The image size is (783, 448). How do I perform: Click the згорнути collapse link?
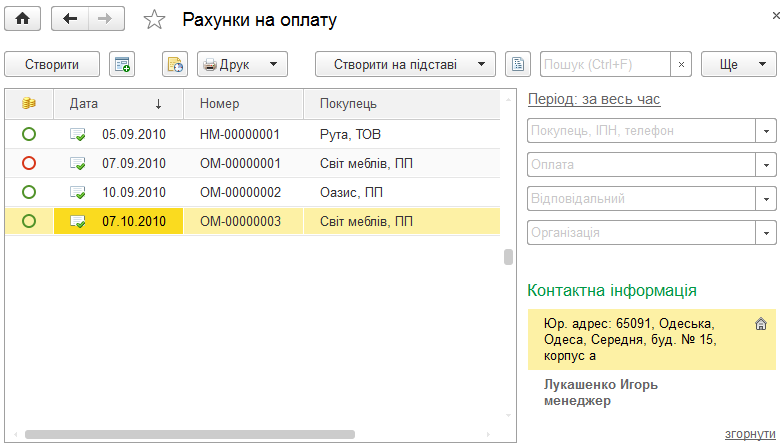click(x=750, y=434)
